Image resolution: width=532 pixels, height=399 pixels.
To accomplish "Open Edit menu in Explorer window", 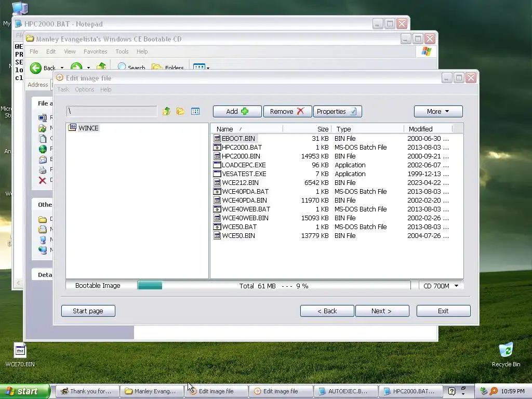I will point(51,51).
